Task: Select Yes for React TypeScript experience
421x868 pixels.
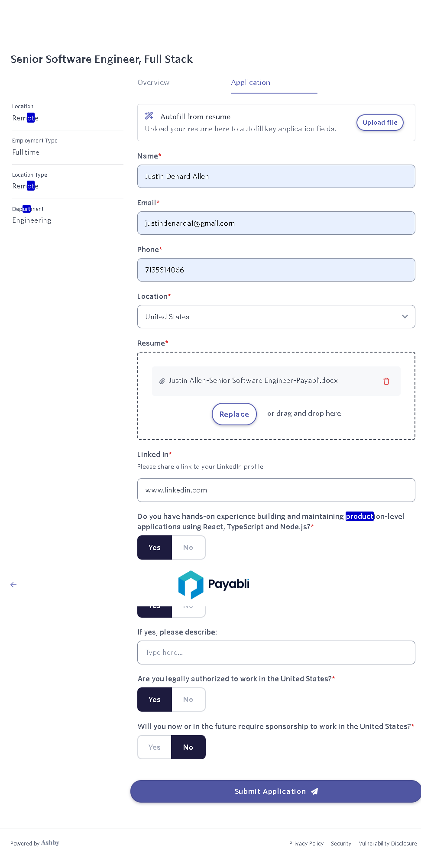Action: 155,547
